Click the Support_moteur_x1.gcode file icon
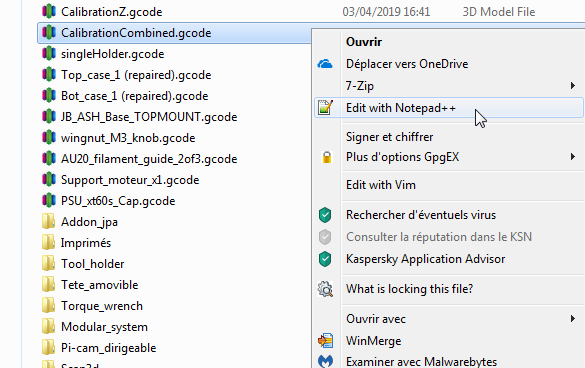The height and width of the screenshot is (368, 585). pyautogui.click(x=49, y=179)
